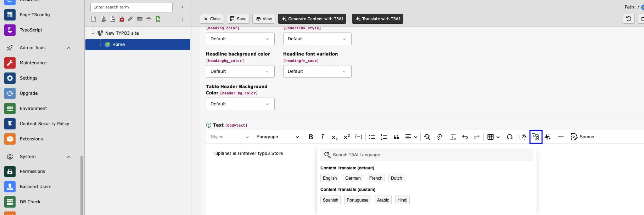Click the green page icon in the tree toolbar
Screen dimensions: 644x215
tap(158, 19)
